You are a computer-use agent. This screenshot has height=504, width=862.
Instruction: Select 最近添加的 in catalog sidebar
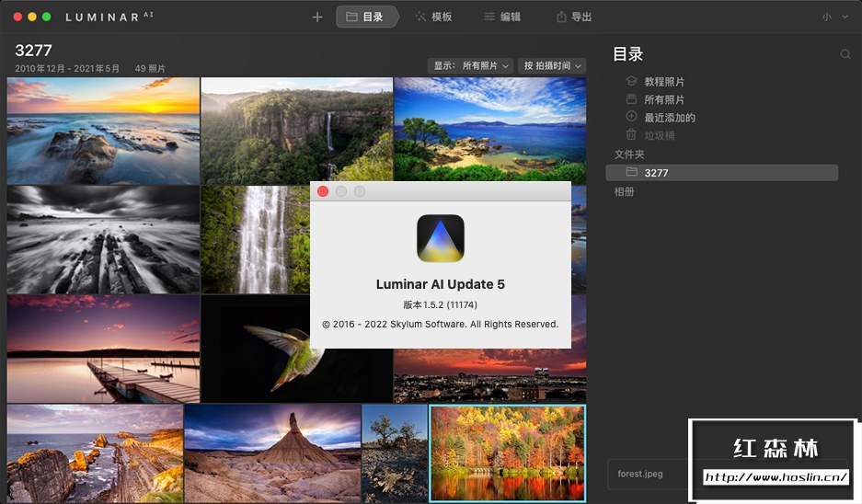670,118
